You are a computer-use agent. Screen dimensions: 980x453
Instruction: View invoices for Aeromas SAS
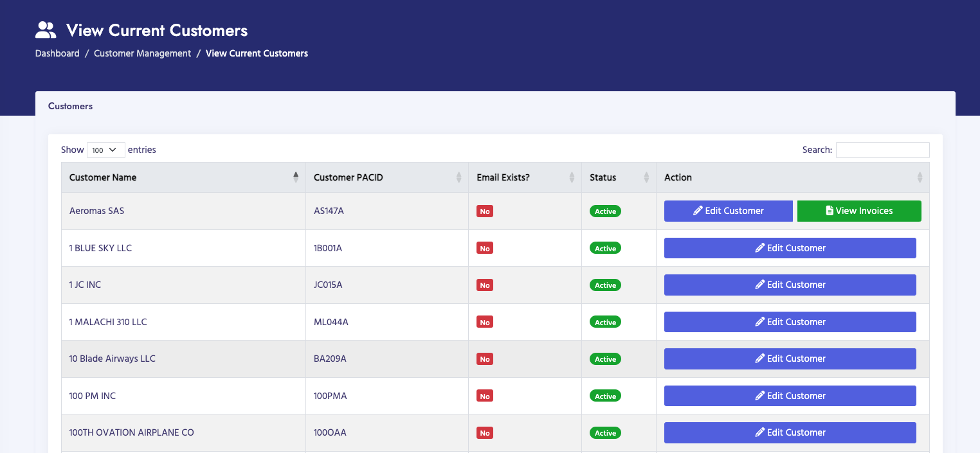[859, 211]
